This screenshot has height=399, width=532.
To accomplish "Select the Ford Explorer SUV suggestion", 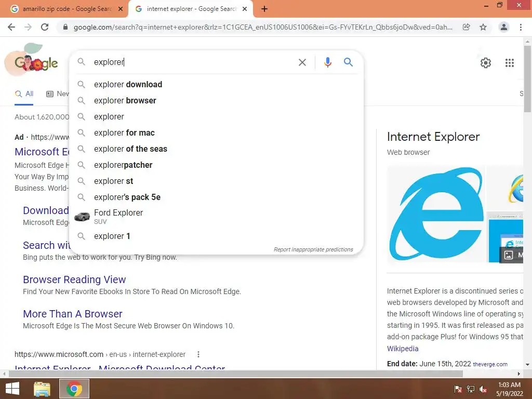I will pos(216,217).
